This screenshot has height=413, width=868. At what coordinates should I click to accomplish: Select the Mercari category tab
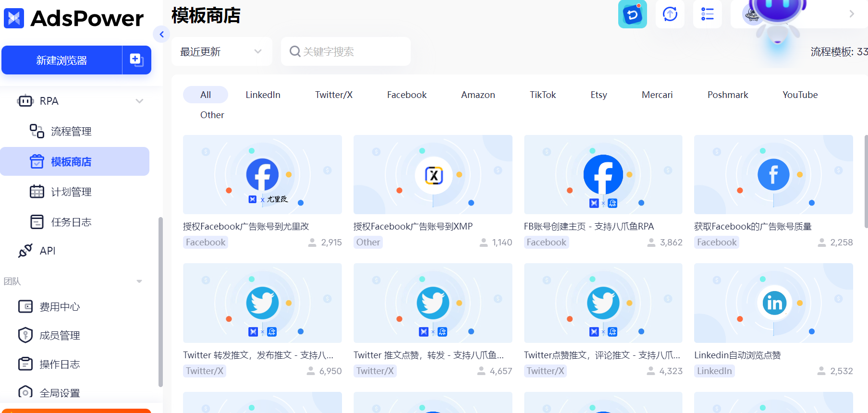657,95
